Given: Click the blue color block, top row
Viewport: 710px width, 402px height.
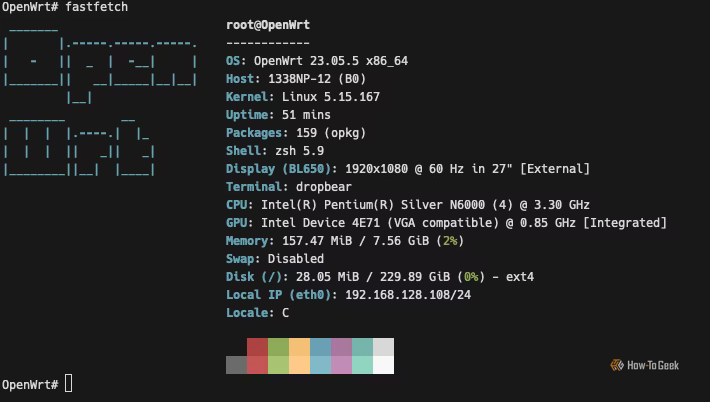Looking at the screenshot, I should [x=321, y=347].
